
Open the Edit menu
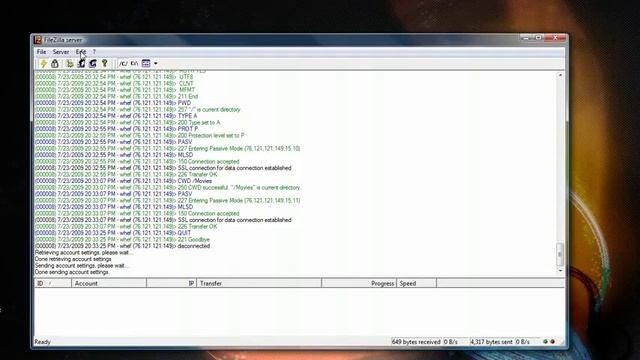pos(80,52)
